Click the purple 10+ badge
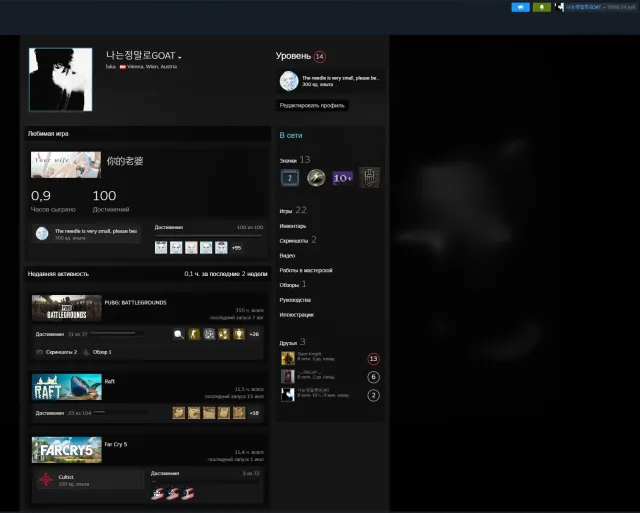 [x=342, y=178]
